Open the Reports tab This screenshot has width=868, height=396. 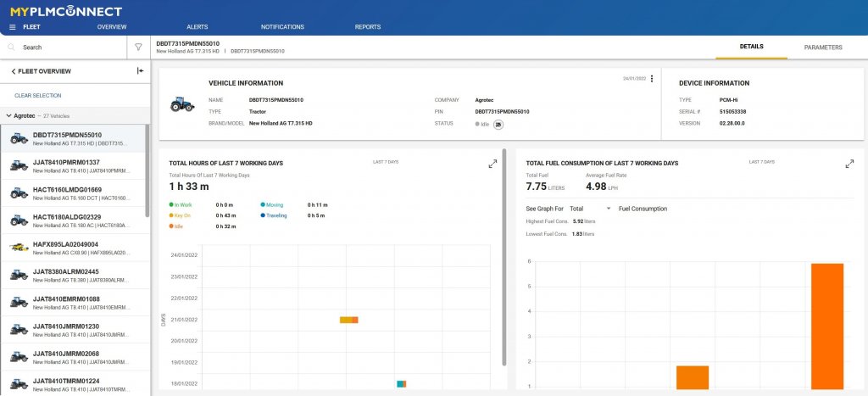pyautogui.click(x=368, y=27)
